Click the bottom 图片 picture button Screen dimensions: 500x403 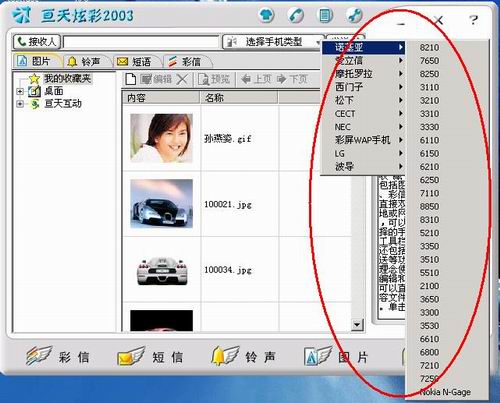tap(337, 356)
